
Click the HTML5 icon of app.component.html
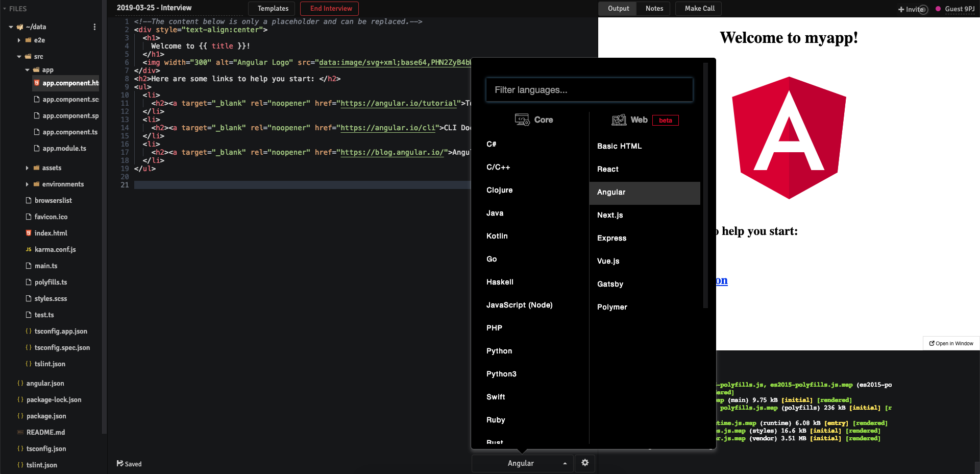pyautogui.click(x=37, y=83)
